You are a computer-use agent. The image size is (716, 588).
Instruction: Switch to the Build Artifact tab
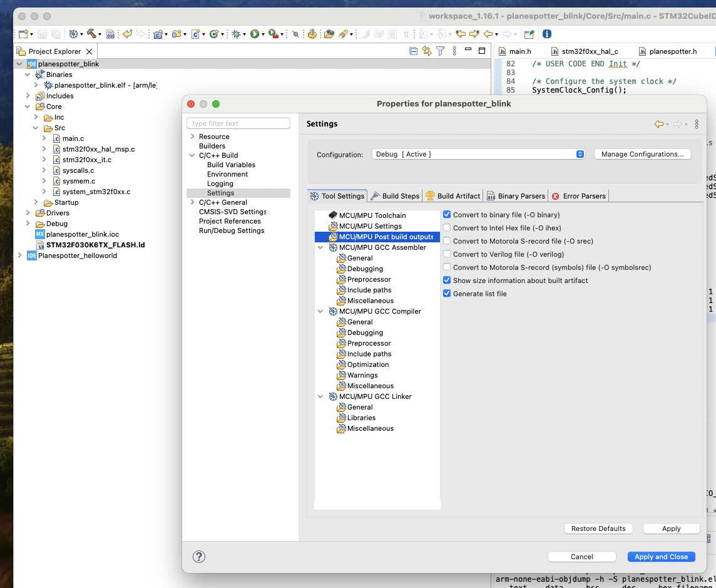[453, 195]
